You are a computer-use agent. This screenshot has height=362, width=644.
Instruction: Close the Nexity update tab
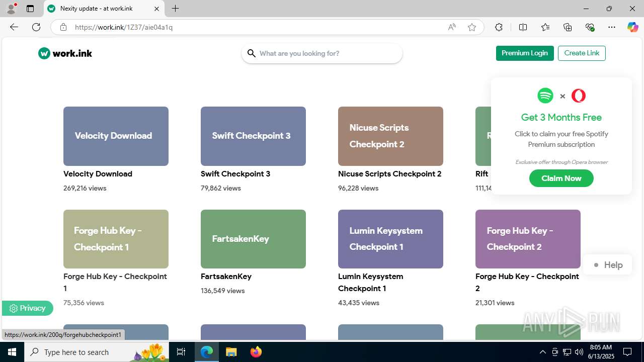[x=156, y=9]
